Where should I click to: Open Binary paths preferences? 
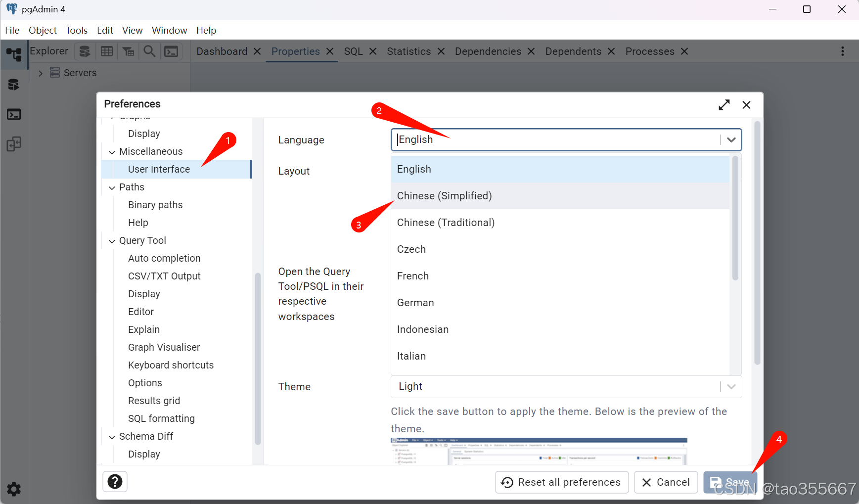click(x=155, y=205)
